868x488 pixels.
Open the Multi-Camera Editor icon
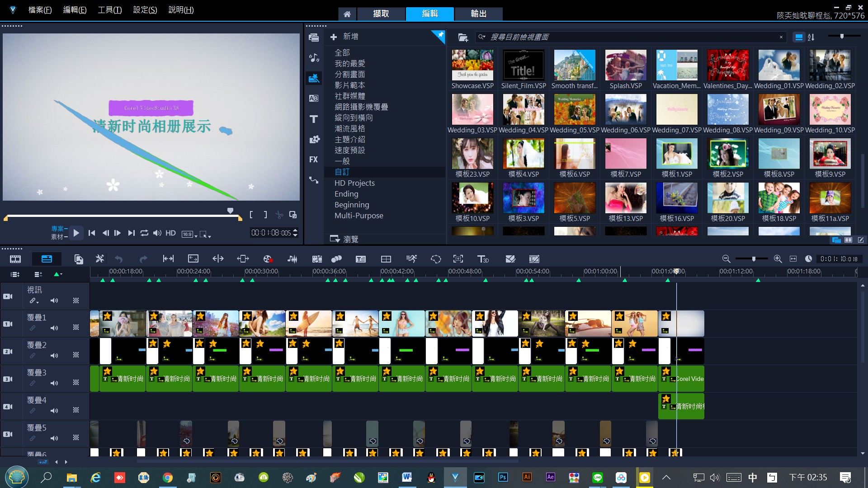(x=386, y=259)
